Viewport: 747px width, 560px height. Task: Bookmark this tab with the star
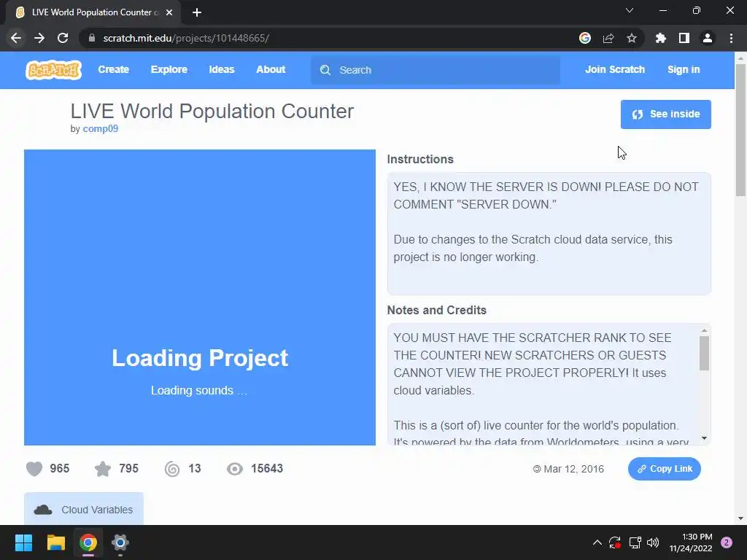point(632,38)
